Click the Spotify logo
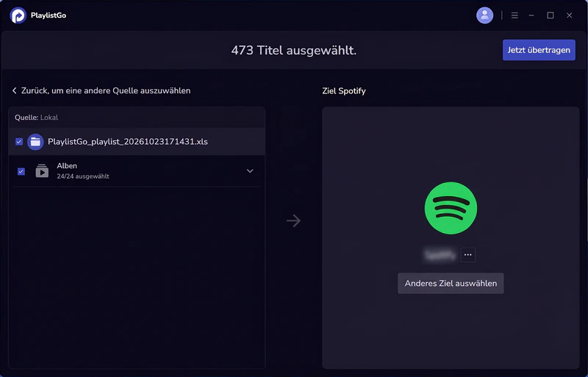588x377 pixels. point(451,208)
